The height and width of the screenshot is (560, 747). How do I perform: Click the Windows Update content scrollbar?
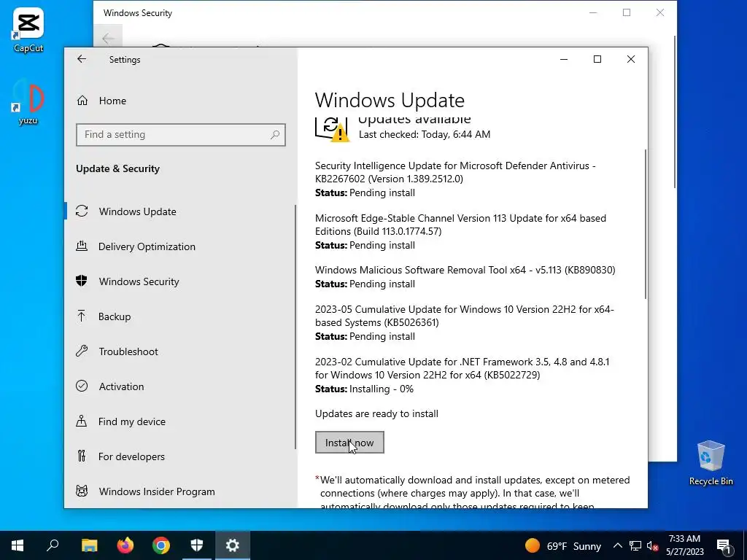click(646, 224)
